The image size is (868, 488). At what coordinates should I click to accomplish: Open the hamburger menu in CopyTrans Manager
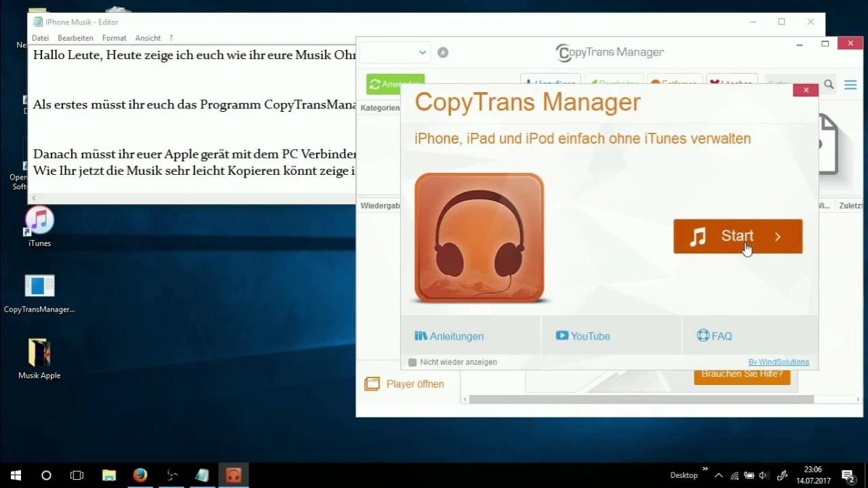point(850,85)
